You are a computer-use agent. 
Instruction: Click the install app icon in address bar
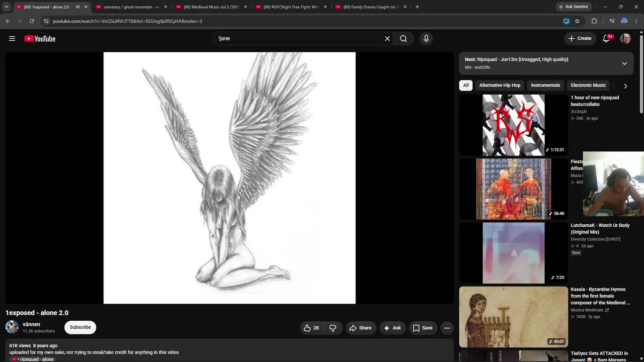coord(567,21)
